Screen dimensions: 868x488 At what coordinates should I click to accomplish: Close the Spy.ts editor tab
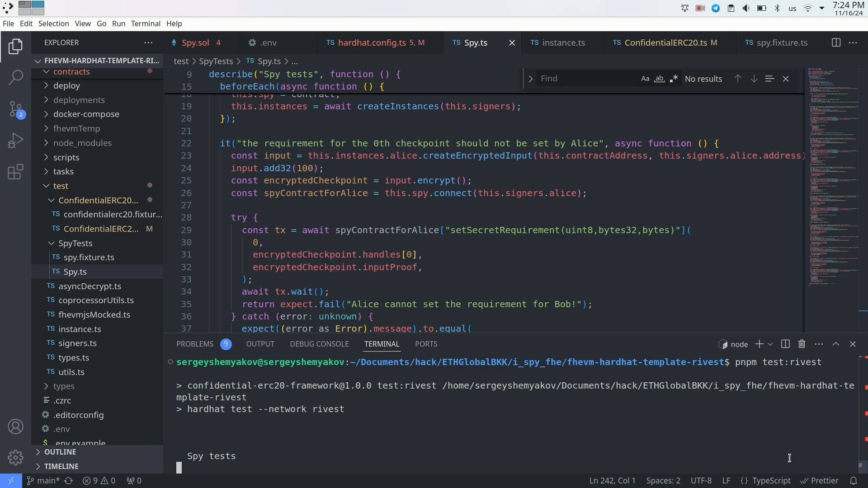pos(512,43)
